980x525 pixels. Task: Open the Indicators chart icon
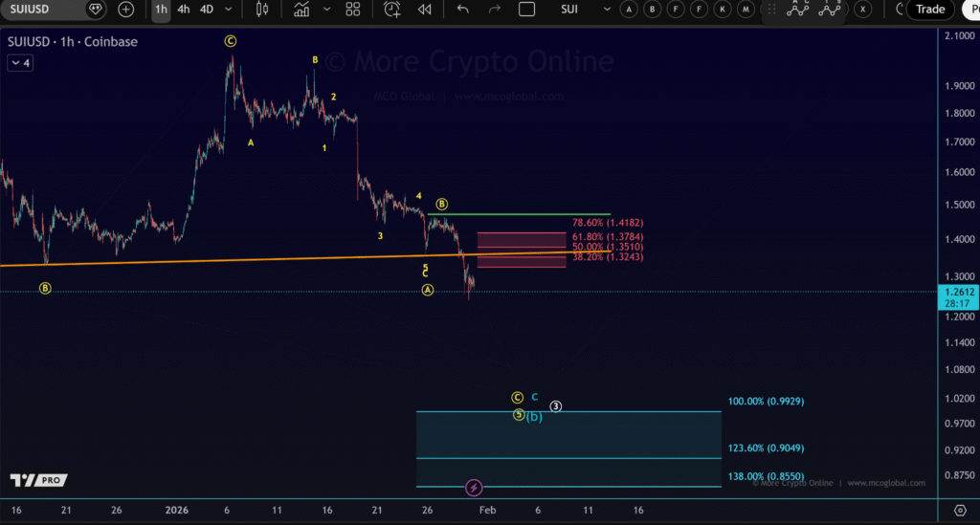pos(301,10)
